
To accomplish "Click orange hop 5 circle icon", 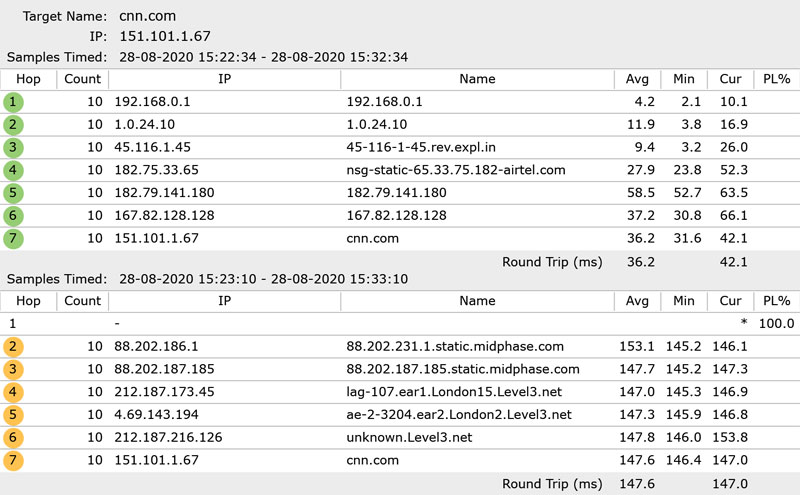I will [x=13, y=414].
